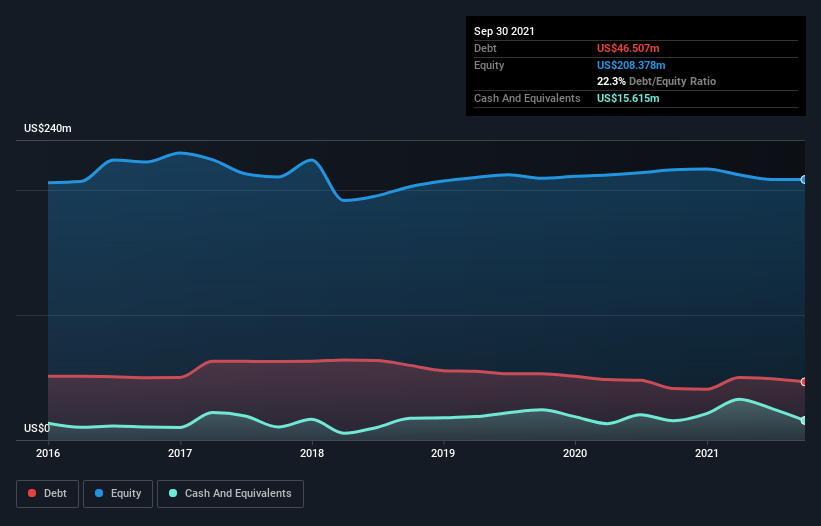Toggle the Debt legend button
821x526 pixels.
pyautogui.click(x=47, y=494)
